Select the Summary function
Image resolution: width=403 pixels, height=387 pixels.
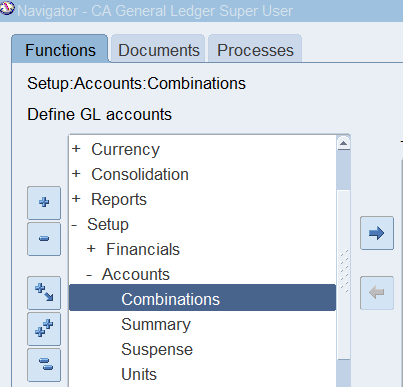click(x=156, y=324)
